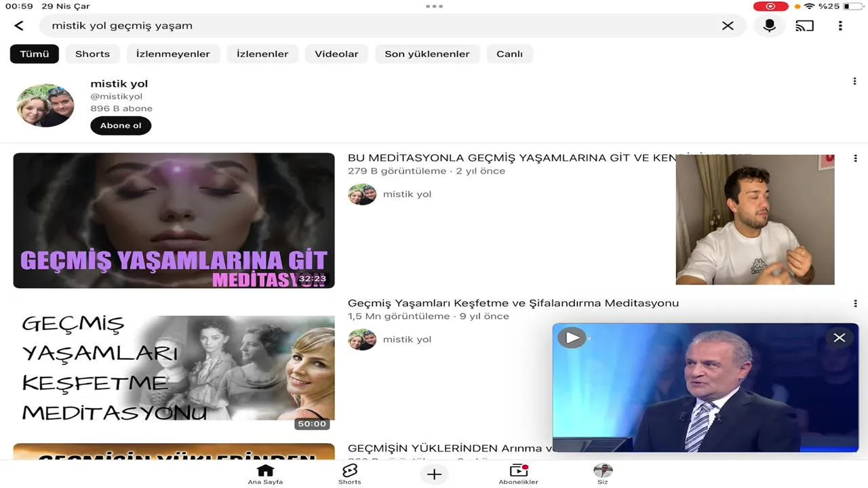Select the Tümü filter chip

click(x=35, y=54)
